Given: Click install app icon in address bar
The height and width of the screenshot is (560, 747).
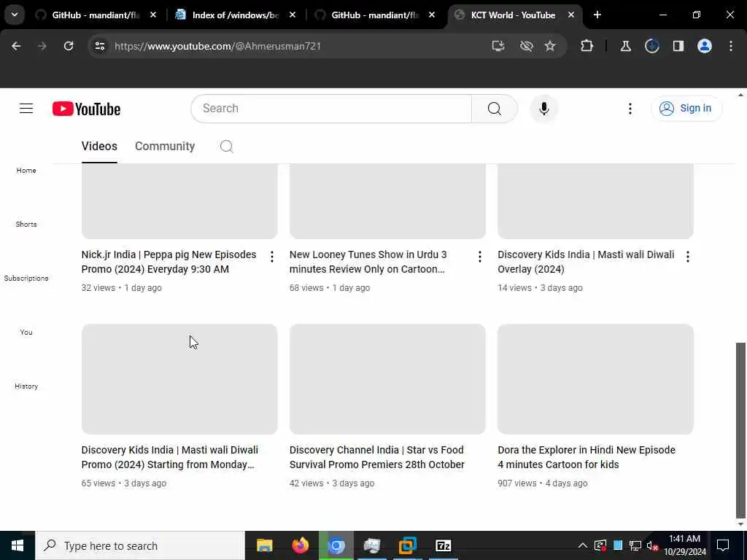Looking at the screenshot, I should [x=498, y=46].
